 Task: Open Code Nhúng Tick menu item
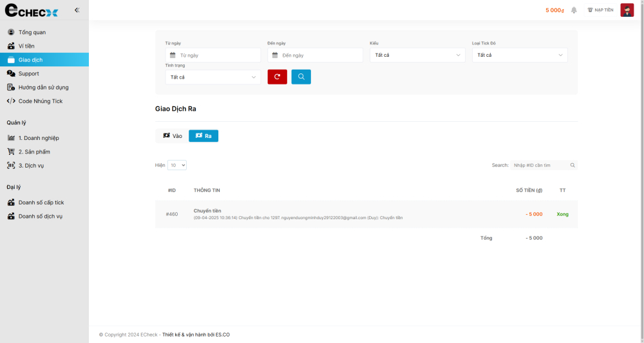click(x=40, y=101)
